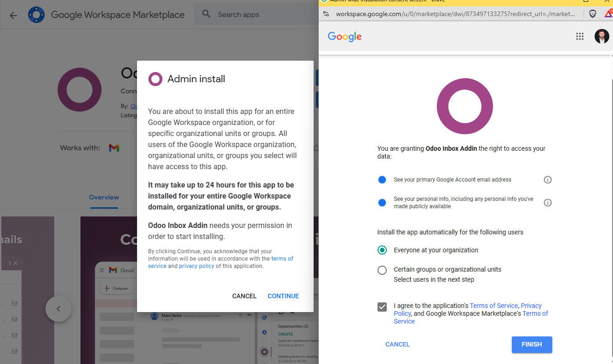Open the privacy policy link in dialog
The height and width of the screenshot is (364, 613).
tap(196, 266)
